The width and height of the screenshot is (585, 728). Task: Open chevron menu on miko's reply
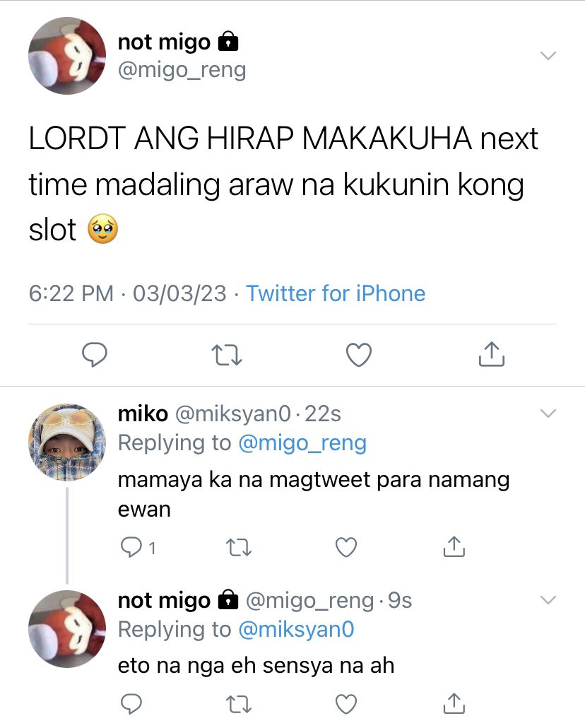[x=548, y=413]
